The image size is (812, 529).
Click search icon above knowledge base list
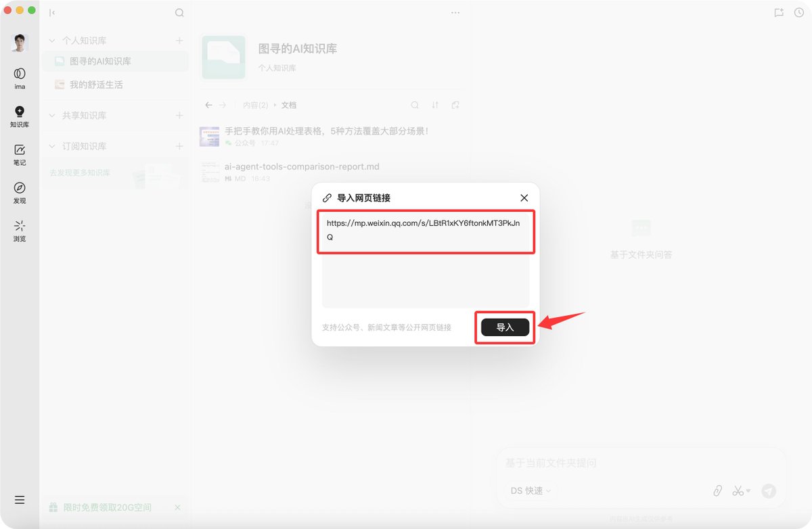179,12
